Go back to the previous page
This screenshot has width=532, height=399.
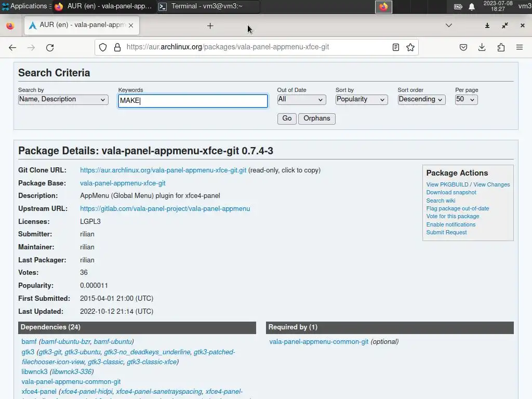point(12,47)
